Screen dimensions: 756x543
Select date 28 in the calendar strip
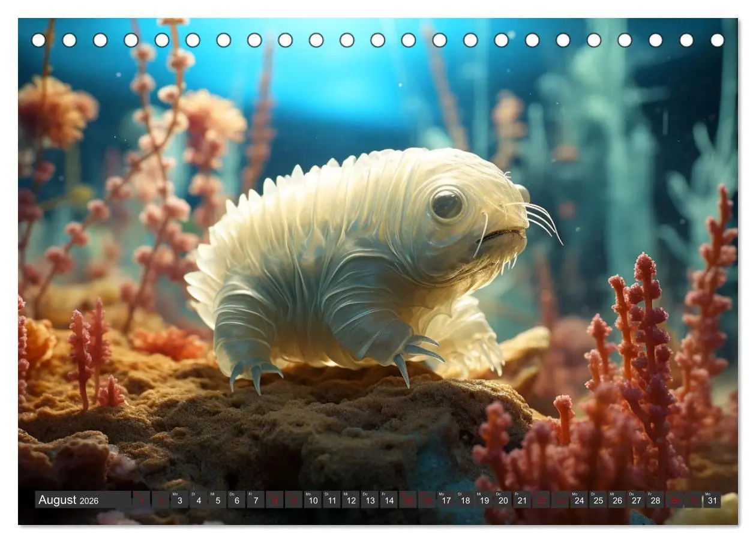tap(655, 500)
